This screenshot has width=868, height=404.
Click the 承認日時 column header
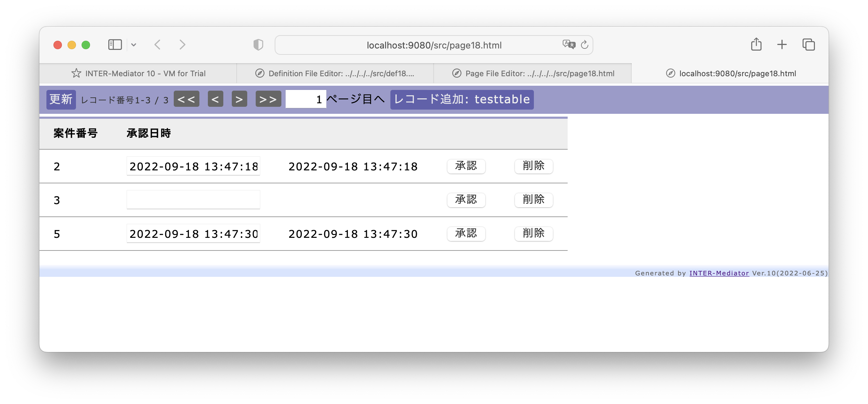[148, 133]
